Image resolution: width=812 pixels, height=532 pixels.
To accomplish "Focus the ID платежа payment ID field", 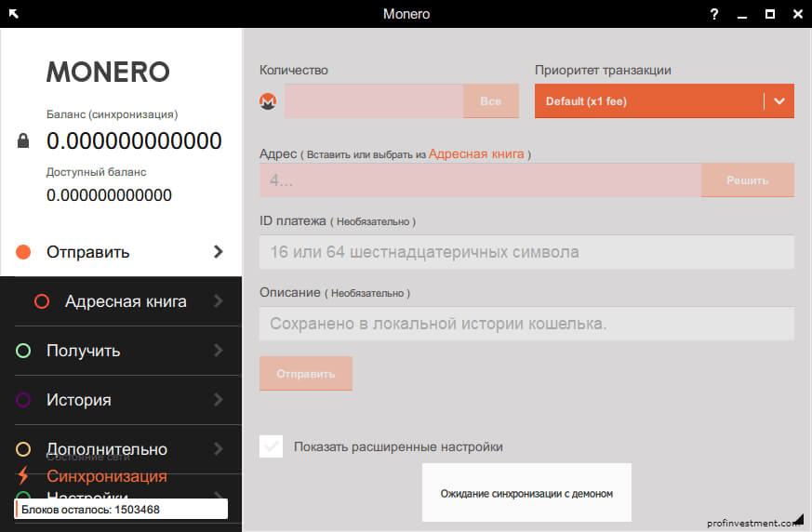I will pos(526,252).
